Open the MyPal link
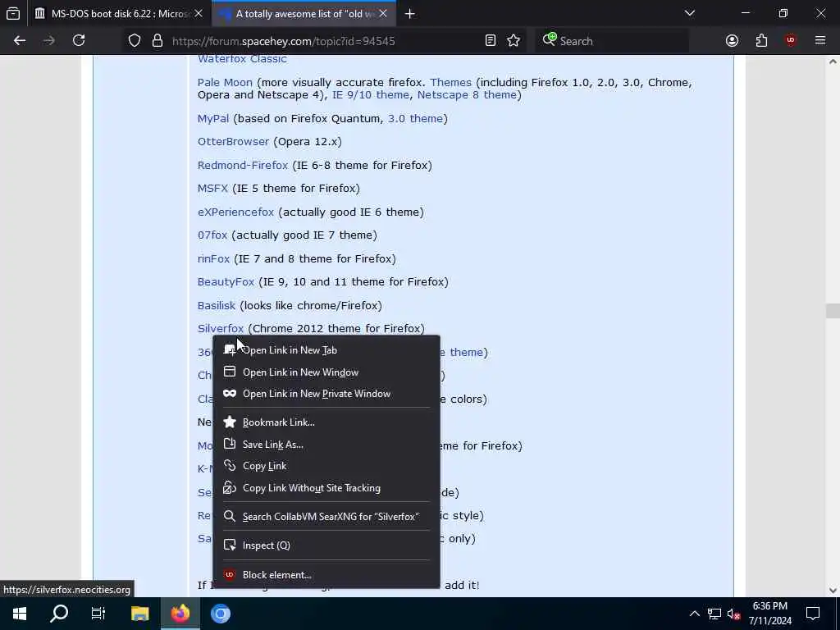Image resolution: width=840 pixels, height=630 pixels. (x=213, y=118)
